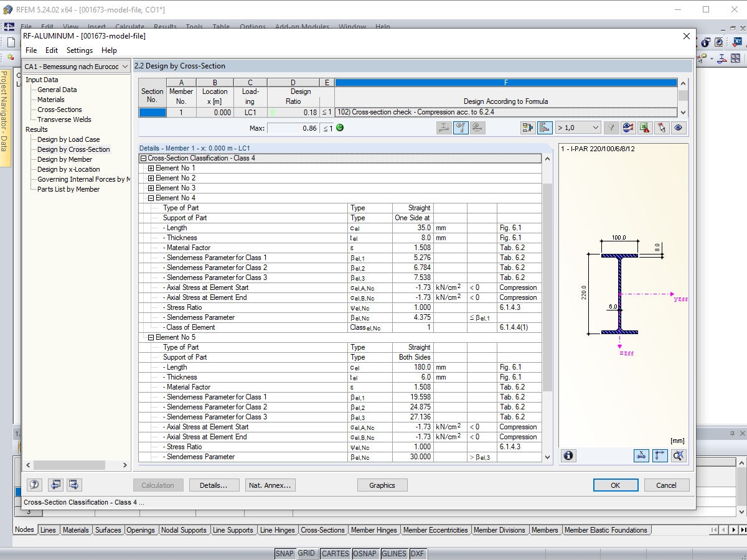Toggle DXF in RFEM status bar
The image size is (747, 560).
click(417, 554)
